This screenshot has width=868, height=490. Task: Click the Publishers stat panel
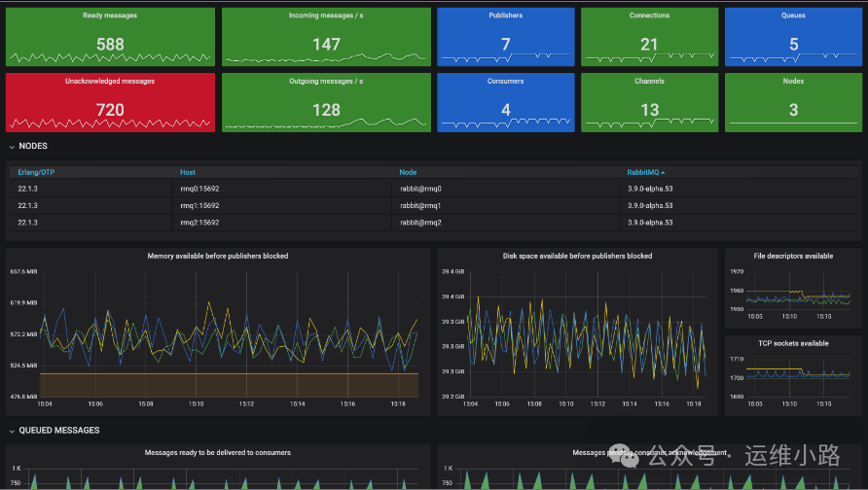(x=505, y=37)
